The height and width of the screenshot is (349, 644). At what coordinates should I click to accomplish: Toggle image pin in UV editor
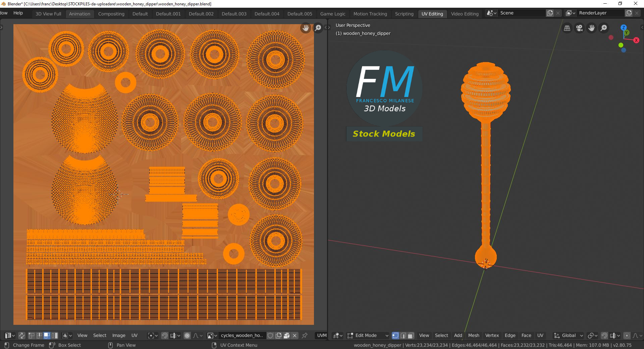tap(305, 335)
